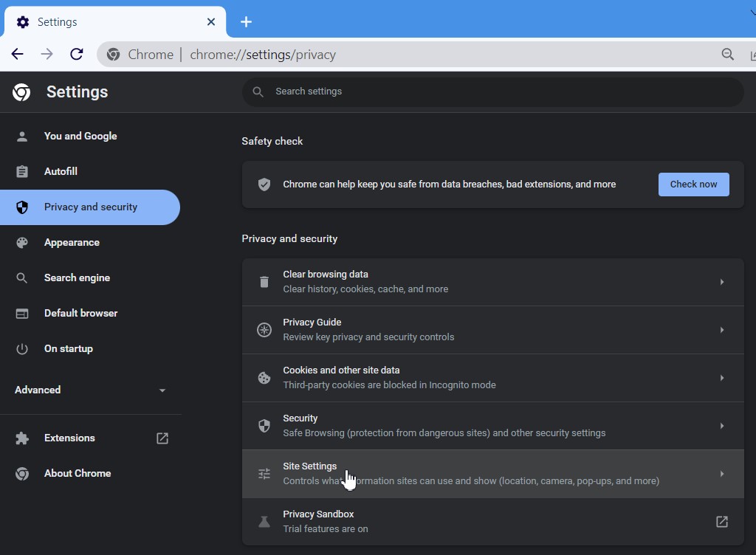Click the Cookies and other site data icon
Viewport: 756px width, 555px height.
tap(264, 378)
